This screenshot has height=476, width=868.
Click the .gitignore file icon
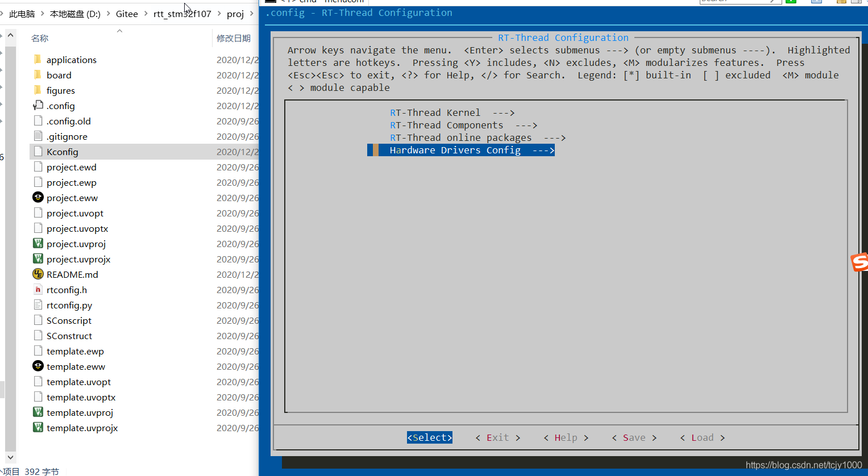(38, 136)
